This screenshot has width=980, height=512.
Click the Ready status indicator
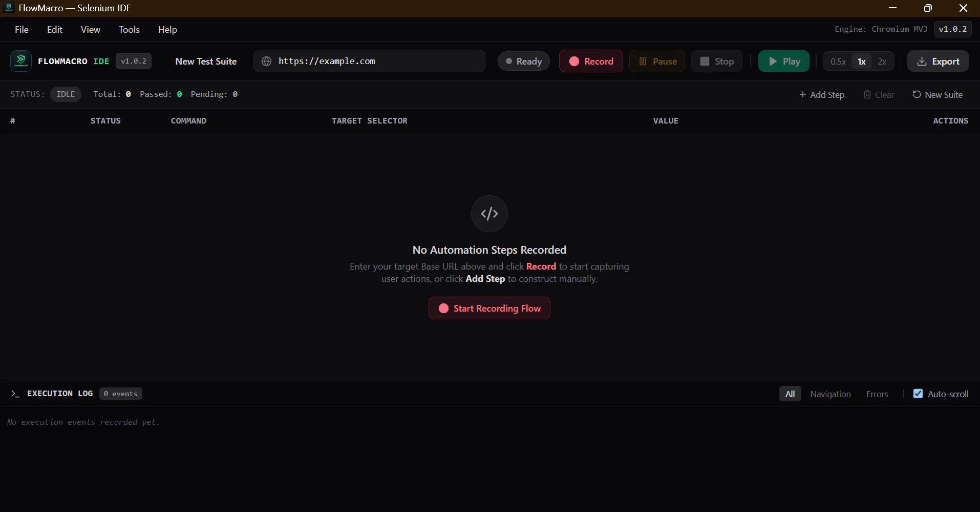[x=524, y=61]
